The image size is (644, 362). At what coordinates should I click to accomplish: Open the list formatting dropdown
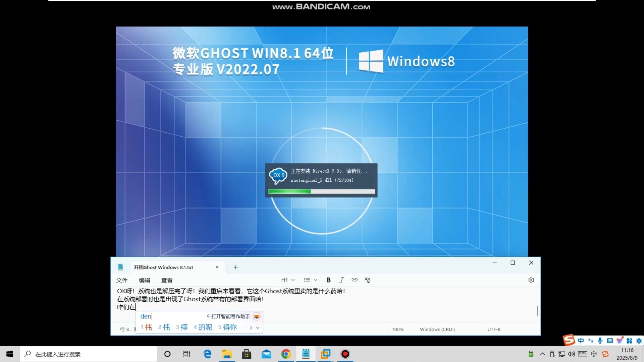(310, 280)
